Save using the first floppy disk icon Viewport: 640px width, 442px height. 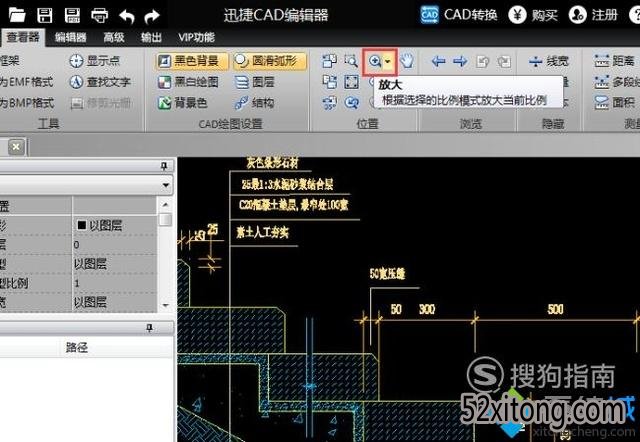(x=44, y=16)
